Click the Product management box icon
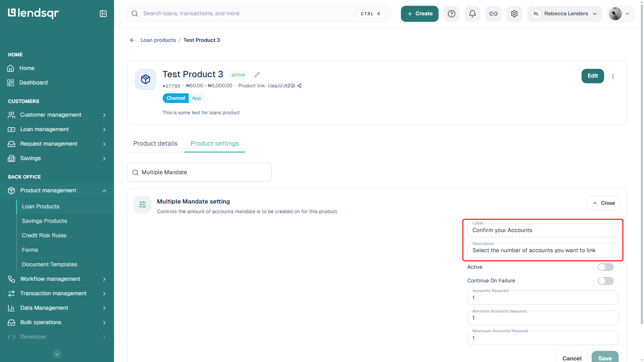The width and height of the screenshot is (644, 362). tap(12, 191)
